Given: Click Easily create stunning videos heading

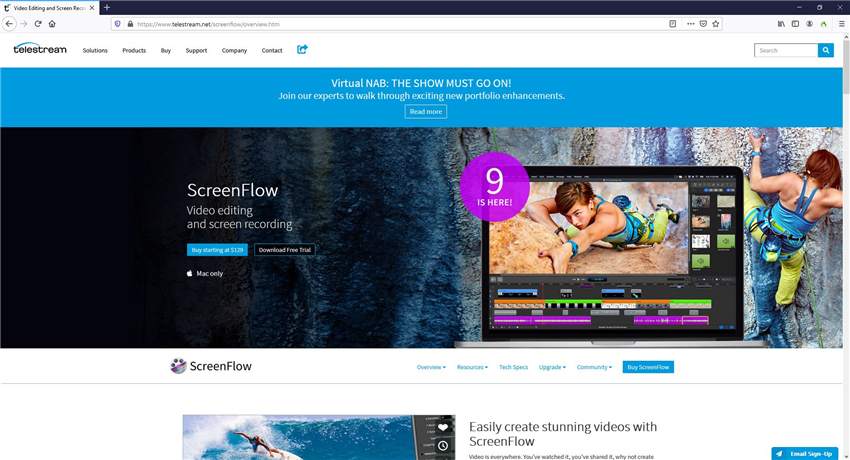Looking at the screenshot, I should click(563, 433).
